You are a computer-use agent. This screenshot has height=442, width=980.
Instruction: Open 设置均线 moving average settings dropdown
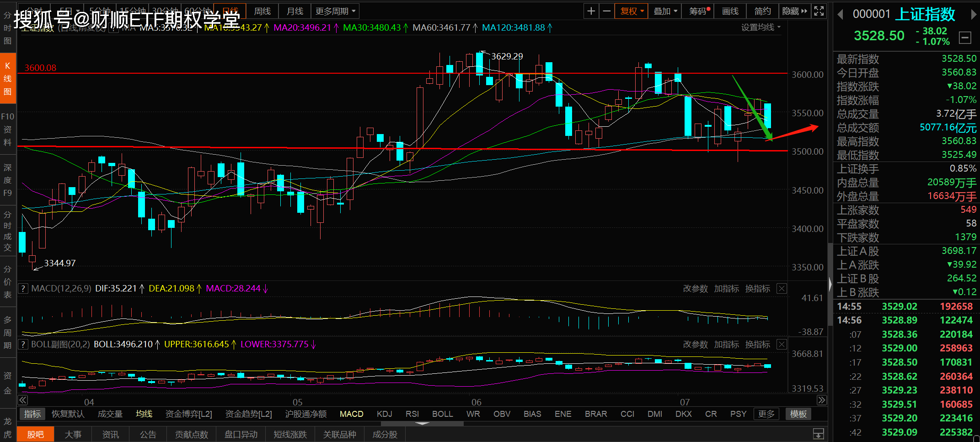click(760, 27)
